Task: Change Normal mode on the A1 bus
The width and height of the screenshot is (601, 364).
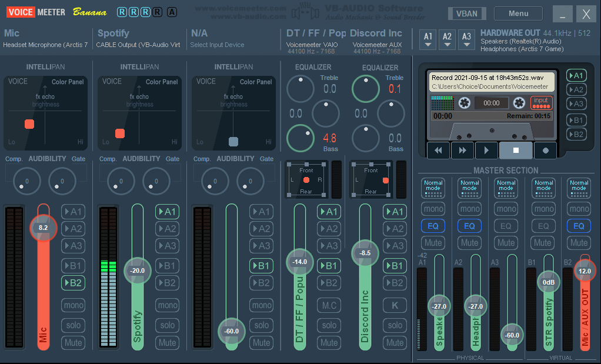Action: pyautogui.click(x=433, y=188)
